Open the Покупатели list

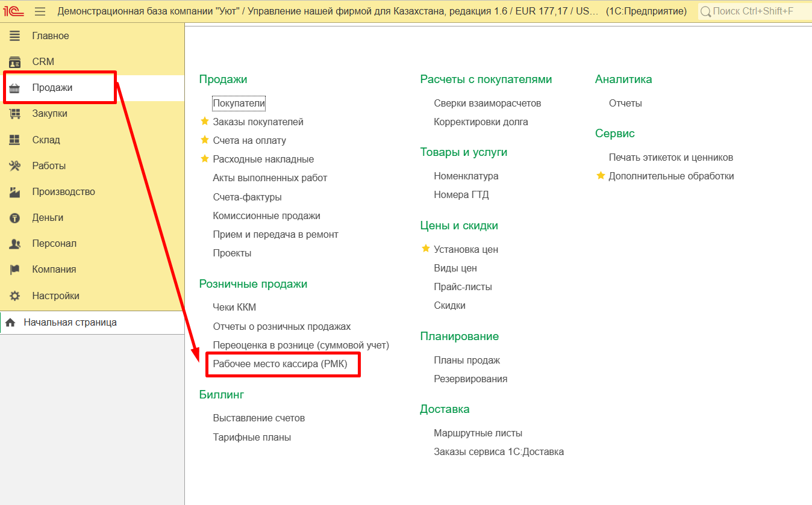click(x=239, y=104)
